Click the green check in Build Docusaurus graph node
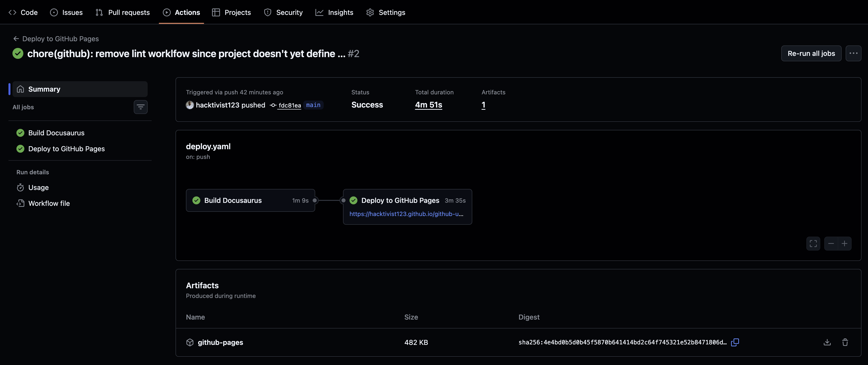Viewport: 868px width, 365px height. (x=196, y=200)
